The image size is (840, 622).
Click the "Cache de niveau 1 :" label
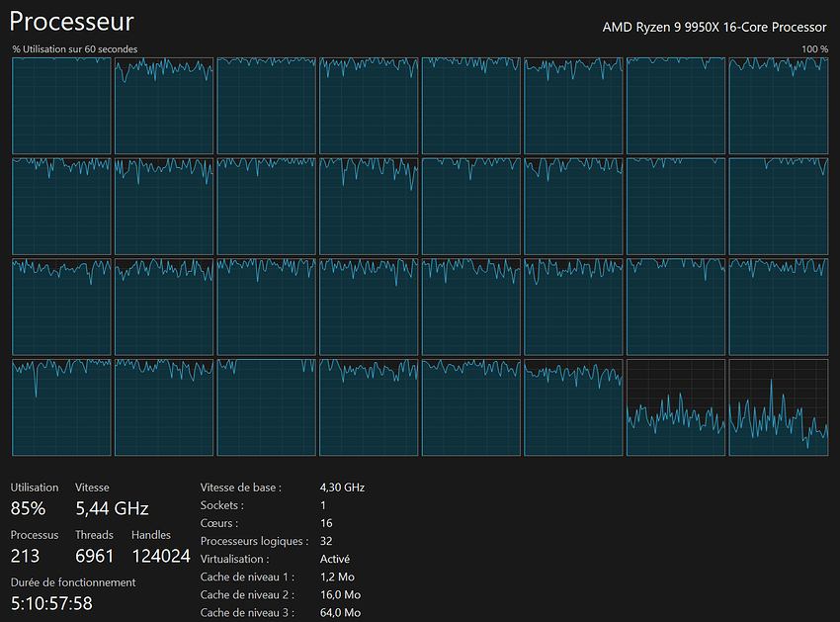pos(247,577)
